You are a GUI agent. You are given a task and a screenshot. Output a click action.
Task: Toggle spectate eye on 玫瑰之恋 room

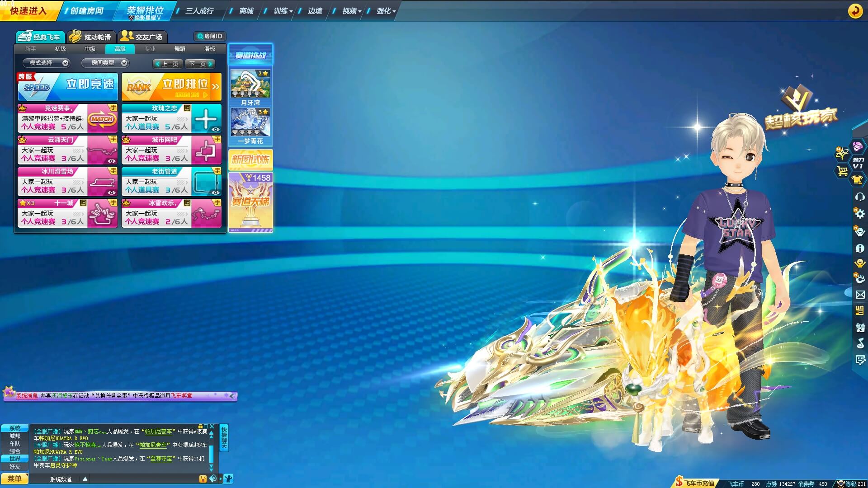tap(216, 129)
